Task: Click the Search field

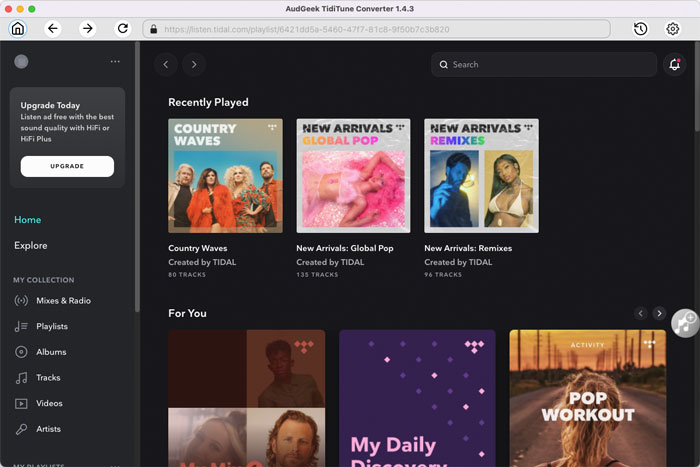Action: pos(544,64)
